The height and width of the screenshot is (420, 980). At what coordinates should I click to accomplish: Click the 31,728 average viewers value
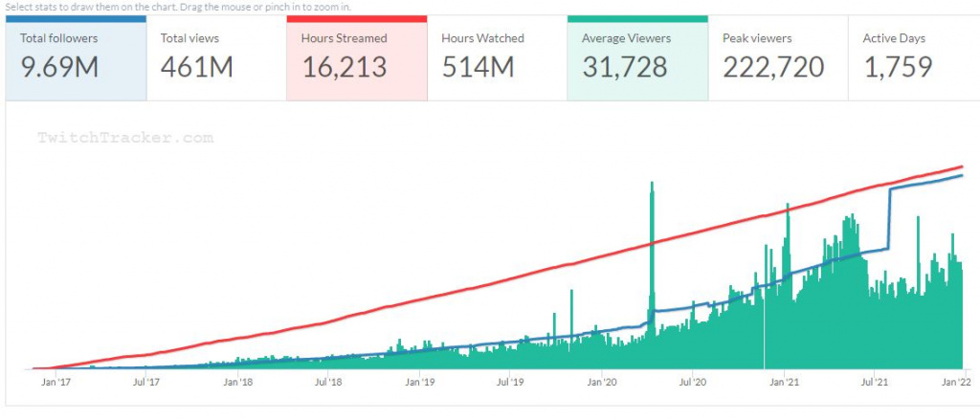[x=626, y=68]
